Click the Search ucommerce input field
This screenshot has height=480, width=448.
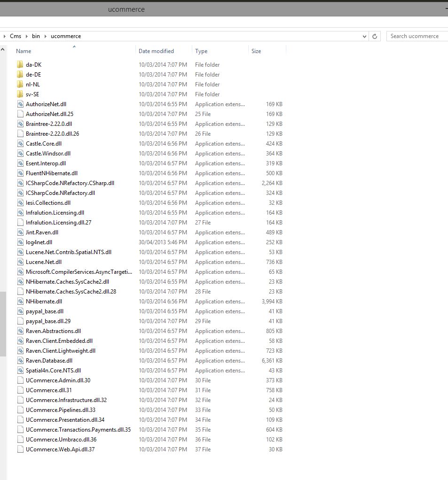[x=417, y=36]
